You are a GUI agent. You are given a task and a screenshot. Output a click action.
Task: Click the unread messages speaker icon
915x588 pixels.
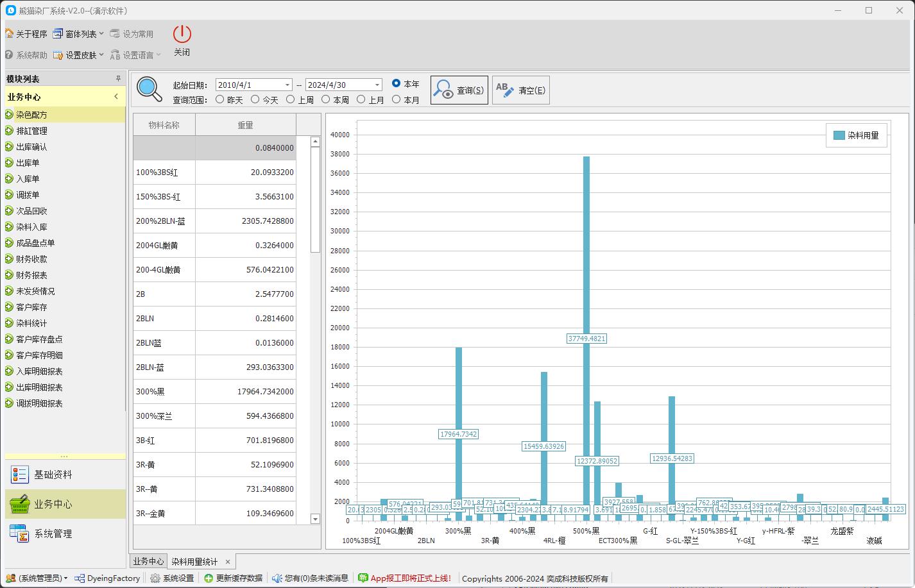tap(277, 578)
